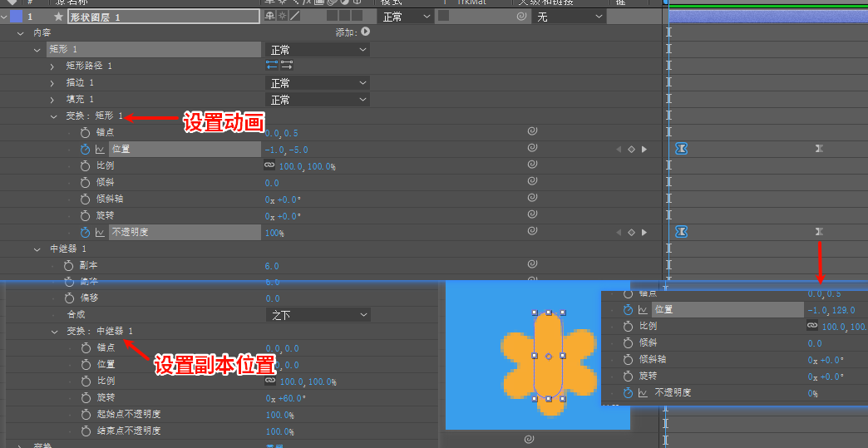Open 合成 之下 dropdown
Image resolution: width=868 pixels, height=448 pixels.
[x=318, y=315]
